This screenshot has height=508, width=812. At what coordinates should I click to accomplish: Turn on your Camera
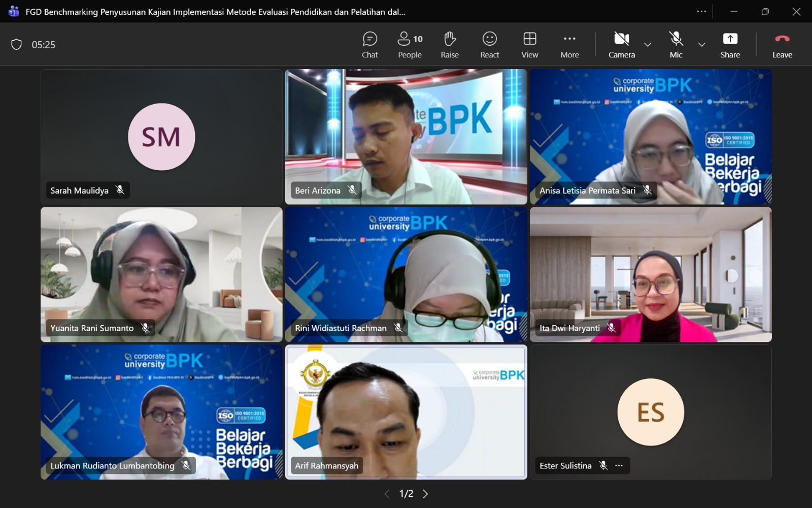point(621,45)
